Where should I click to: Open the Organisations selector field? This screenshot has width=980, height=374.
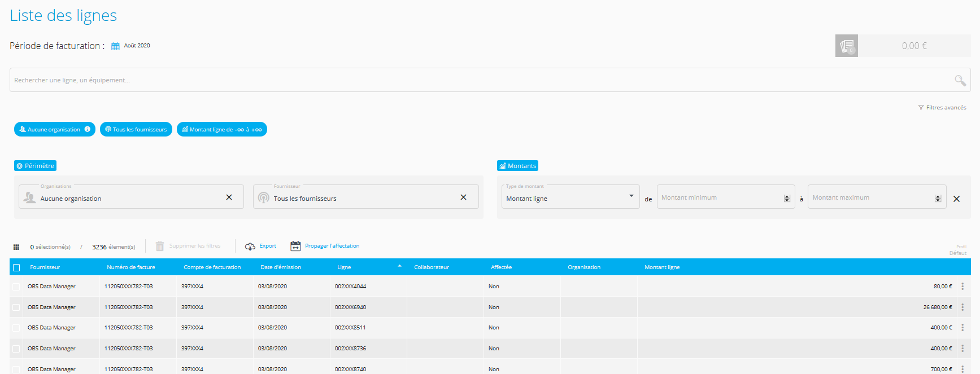coord(130,198)
